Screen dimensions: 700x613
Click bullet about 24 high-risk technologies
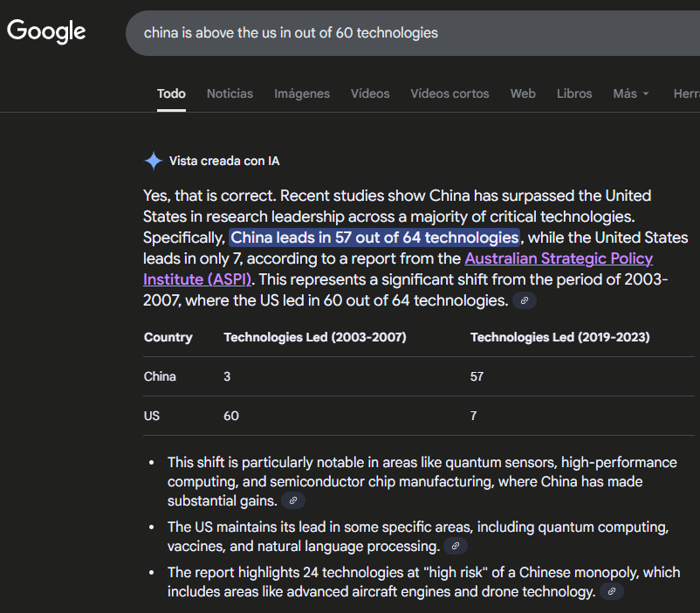point(423,582)
